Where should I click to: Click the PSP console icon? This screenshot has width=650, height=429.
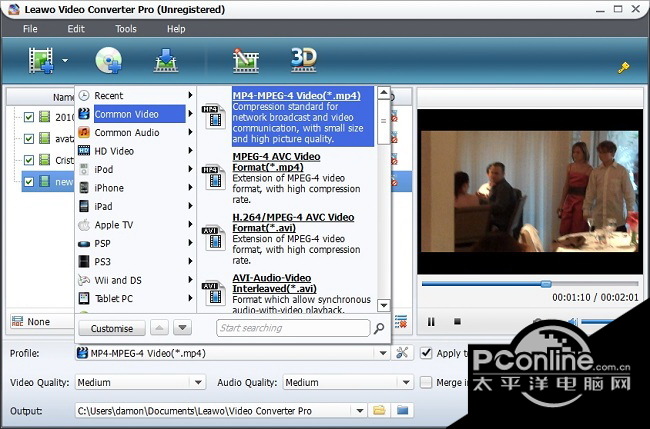coord(84,244)
